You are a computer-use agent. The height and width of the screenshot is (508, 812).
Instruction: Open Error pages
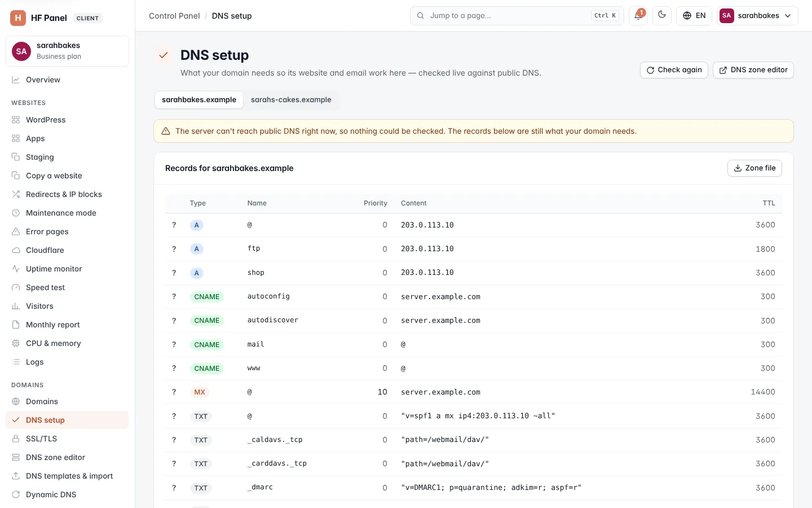point(67,231)
